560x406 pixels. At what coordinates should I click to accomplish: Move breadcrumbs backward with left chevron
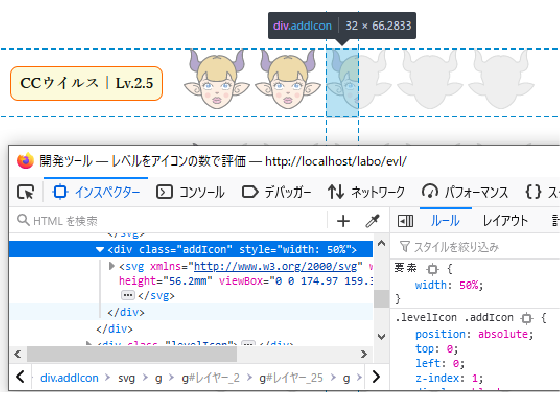(20, 377)
